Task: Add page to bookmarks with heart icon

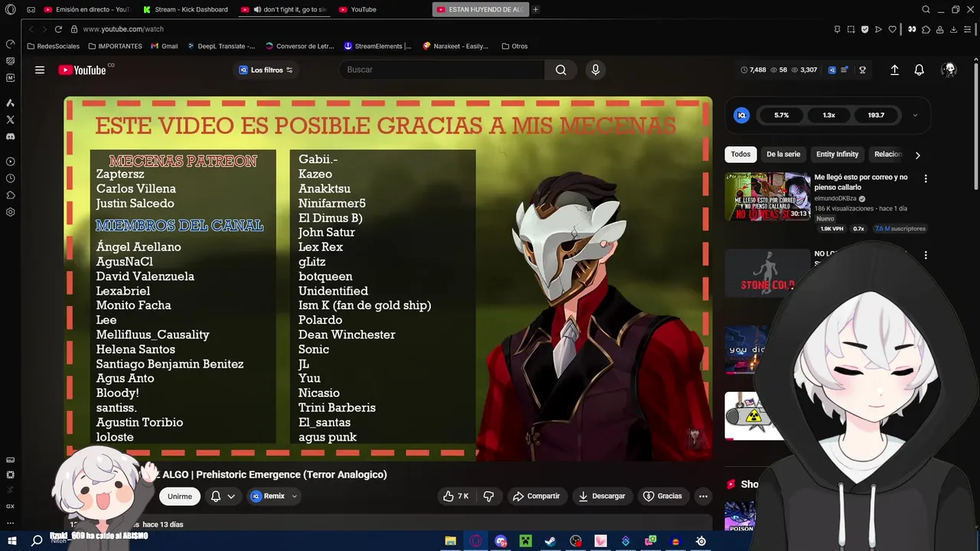Action: tap(892, 29)
